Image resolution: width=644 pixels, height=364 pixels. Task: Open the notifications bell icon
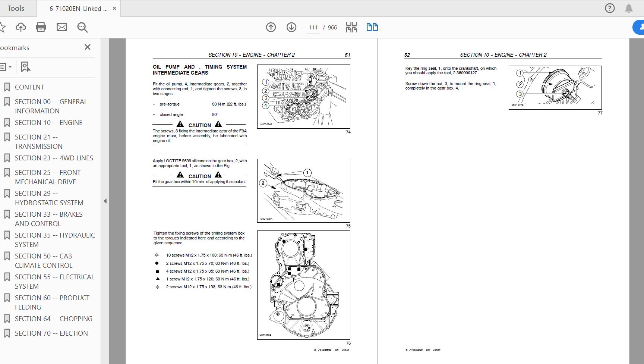point(629,8)
